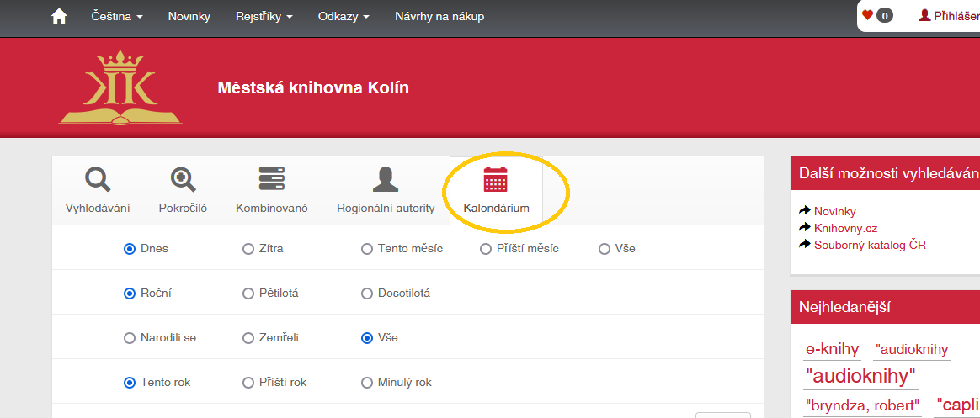Screen dimensions: 980x418
Task: Click the e-knihy tag
Action: 832,349
